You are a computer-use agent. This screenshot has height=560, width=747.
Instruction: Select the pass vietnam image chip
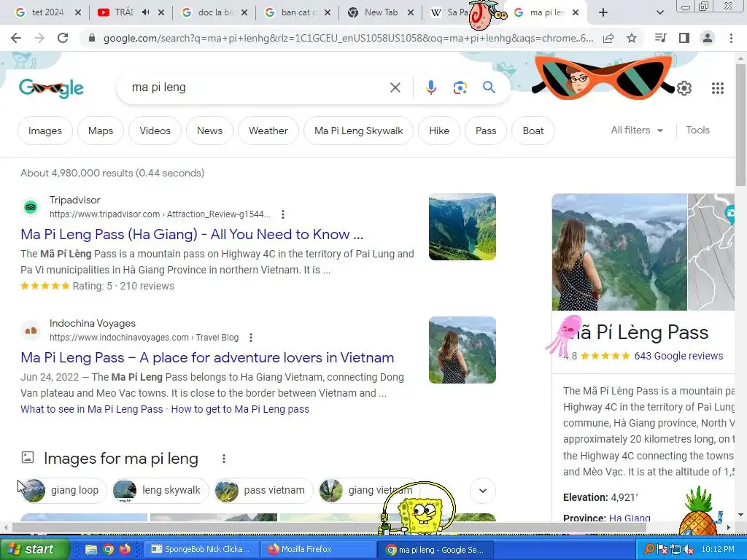click(264, 491)
